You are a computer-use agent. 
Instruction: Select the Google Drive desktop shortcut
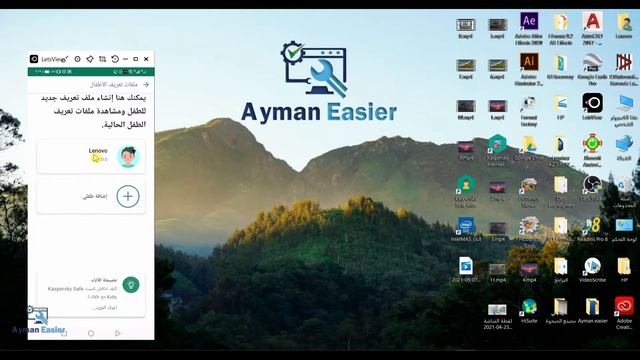(x=529, y=148)
